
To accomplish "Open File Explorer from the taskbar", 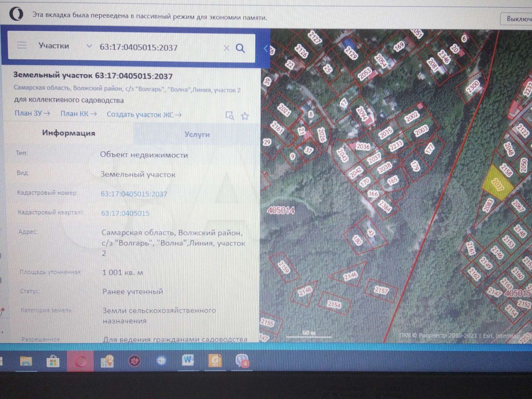I will [26, 361].
